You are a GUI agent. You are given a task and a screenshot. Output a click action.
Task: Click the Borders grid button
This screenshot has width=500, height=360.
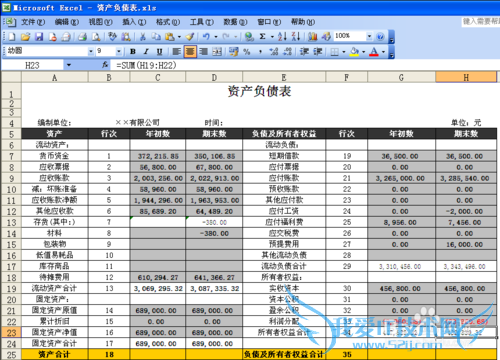pos(335,51)
